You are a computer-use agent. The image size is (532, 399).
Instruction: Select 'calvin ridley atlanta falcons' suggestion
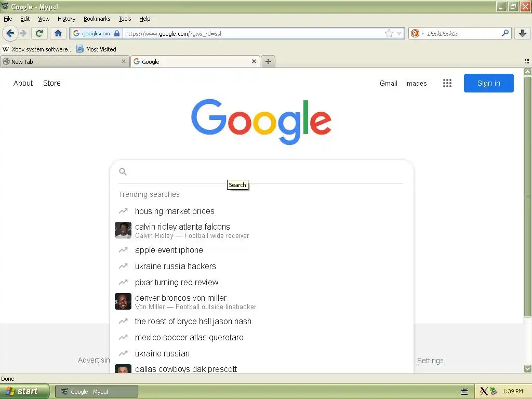(262, 230)
